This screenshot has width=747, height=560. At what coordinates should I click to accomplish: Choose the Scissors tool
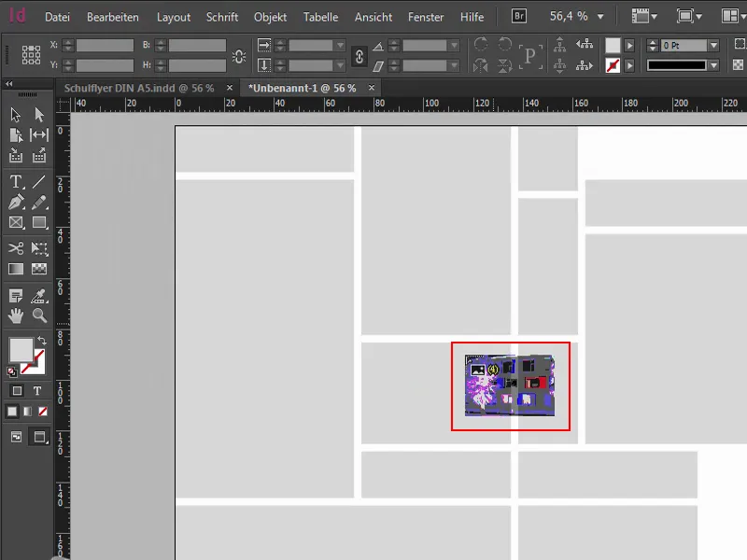coord(16,248)
